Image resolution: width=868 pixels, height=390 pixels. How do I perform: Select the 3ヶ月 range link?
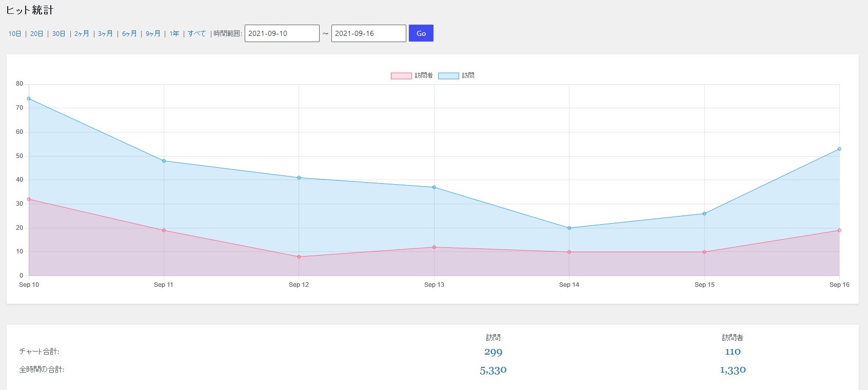click(x=105, y=34)
